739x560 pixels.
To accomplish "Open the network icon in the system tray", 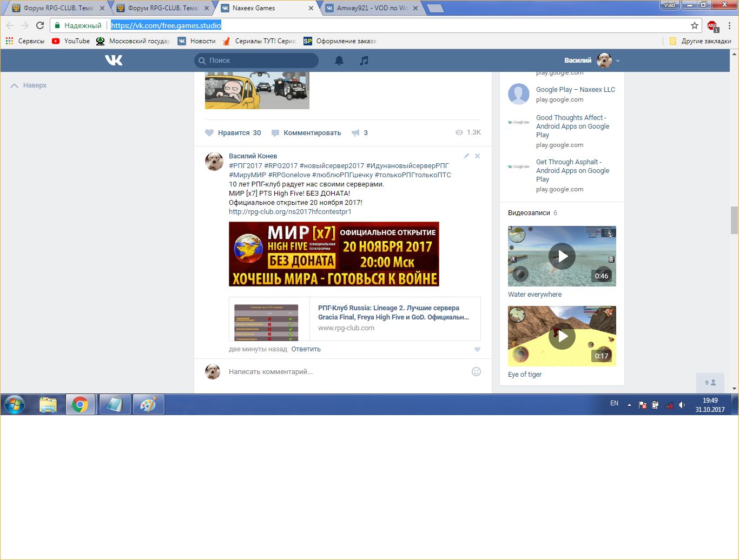I will click(x=669, y=404).
